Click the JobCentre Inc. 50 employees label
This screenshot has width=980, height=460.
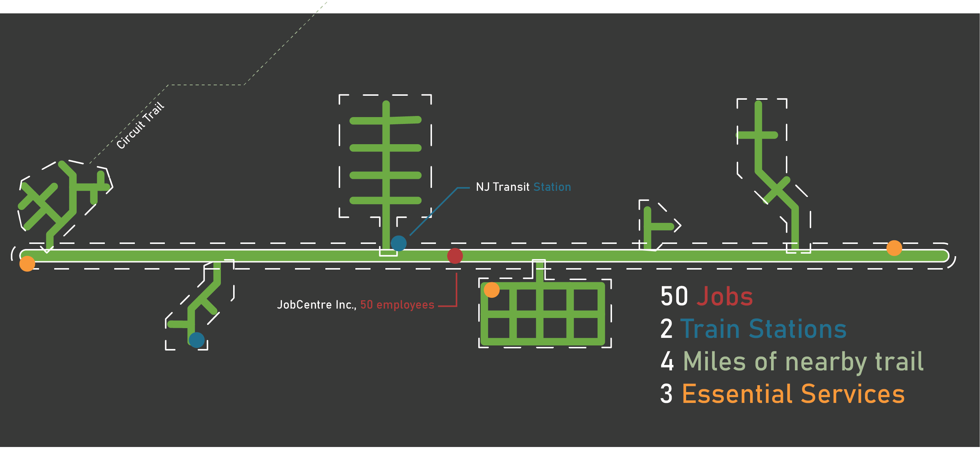[355, 305]
